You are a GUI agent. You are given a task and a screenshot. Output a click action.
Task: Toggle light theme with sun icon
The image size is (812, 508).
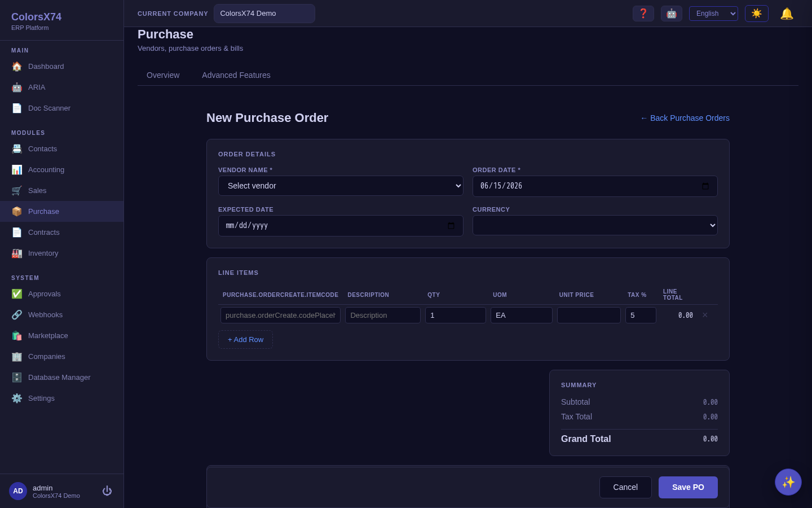point(757,14)
